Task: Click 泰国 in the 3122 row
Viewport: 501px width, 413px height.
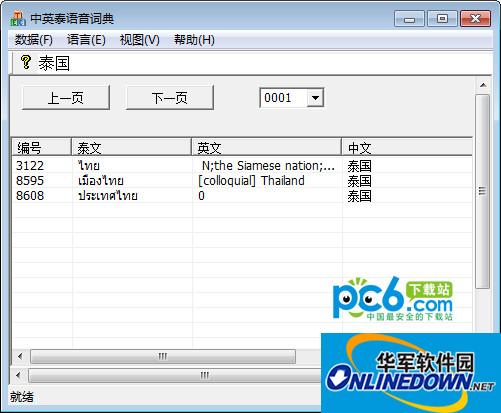Action: 359,166
